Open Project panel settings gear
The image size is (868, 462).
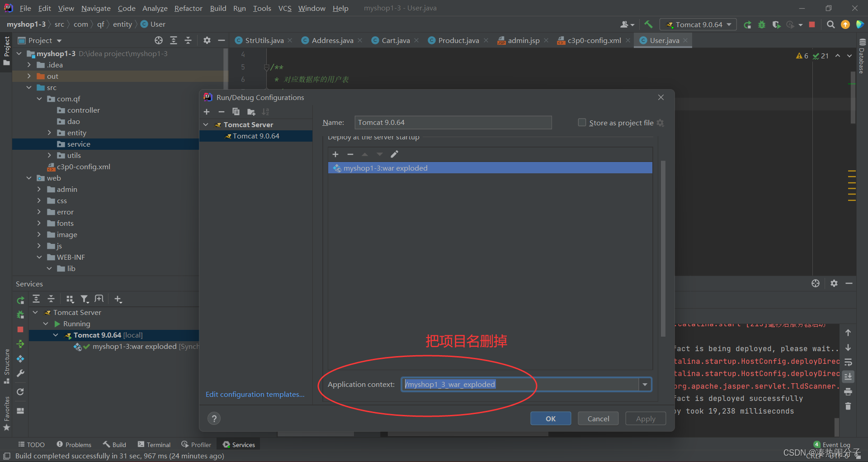[207, 40]
